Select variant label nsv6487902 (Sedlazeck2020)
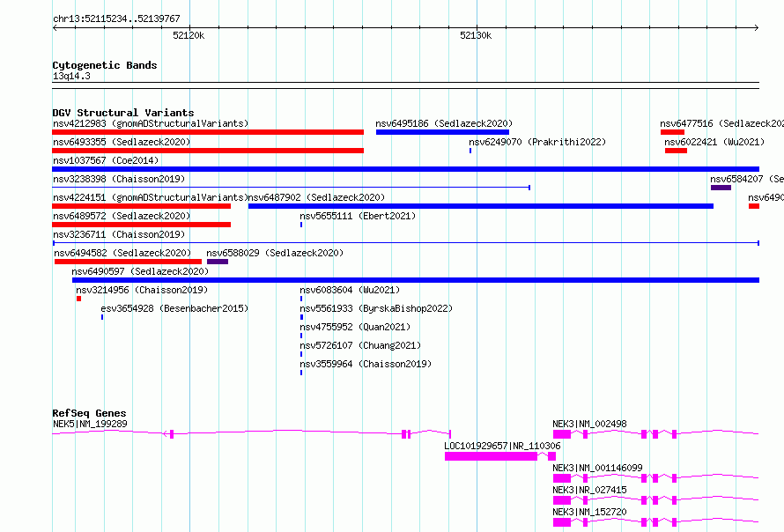This screenshot has height=532, width=784. [x=316, y=197]
